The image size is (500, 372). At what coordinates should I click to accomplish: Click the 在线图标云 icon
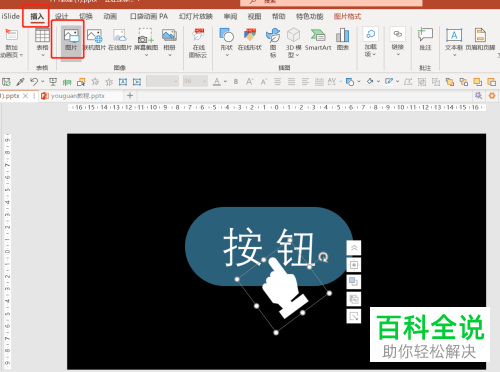pos(198,35)
